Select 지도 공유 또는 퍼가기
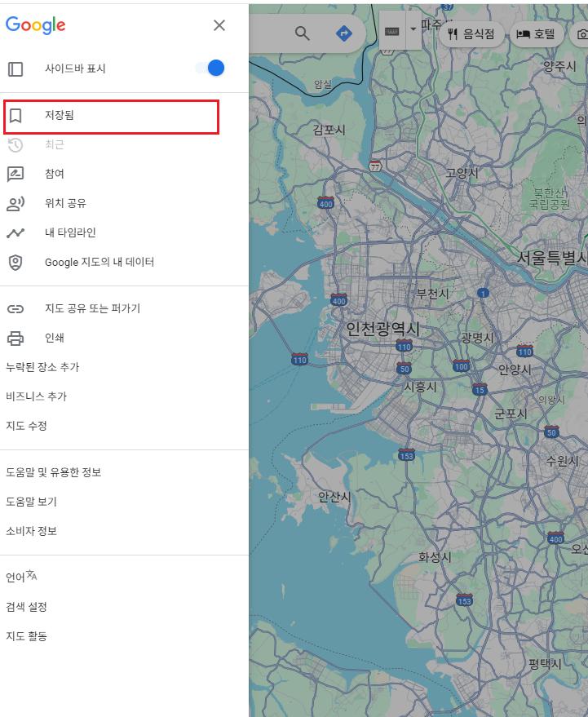Viewport: 588px width, 717px height. tap(123, 308)
